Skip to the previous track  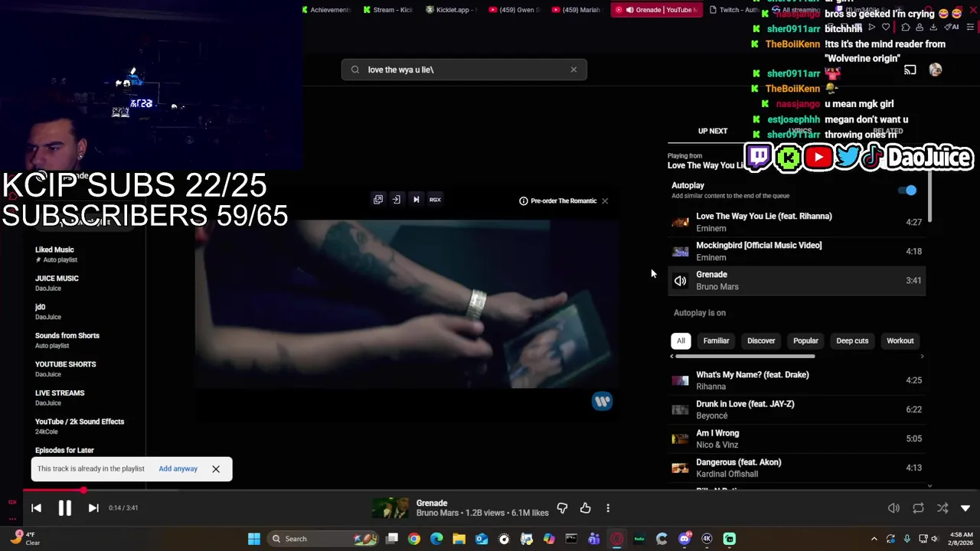[x=36, y=507]
